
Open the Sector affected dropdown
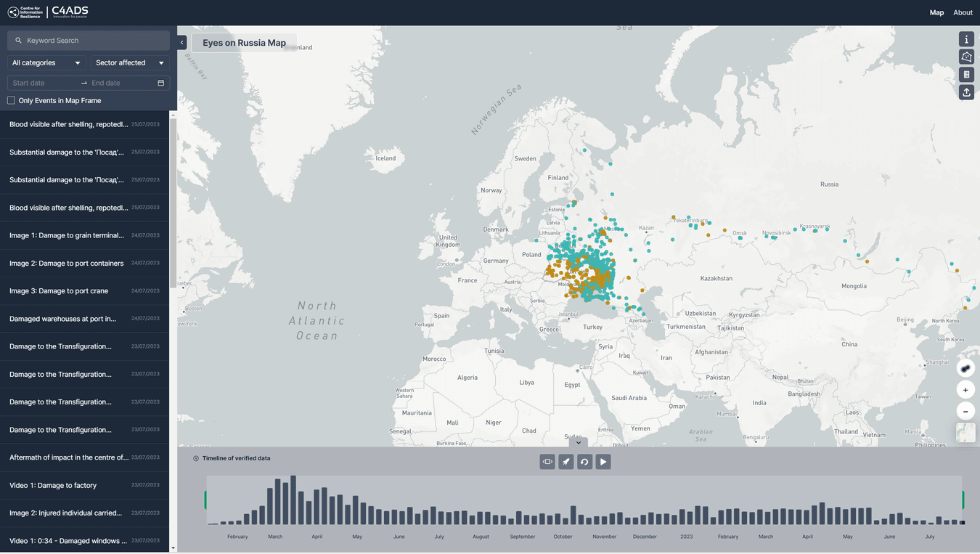point(129,62)
